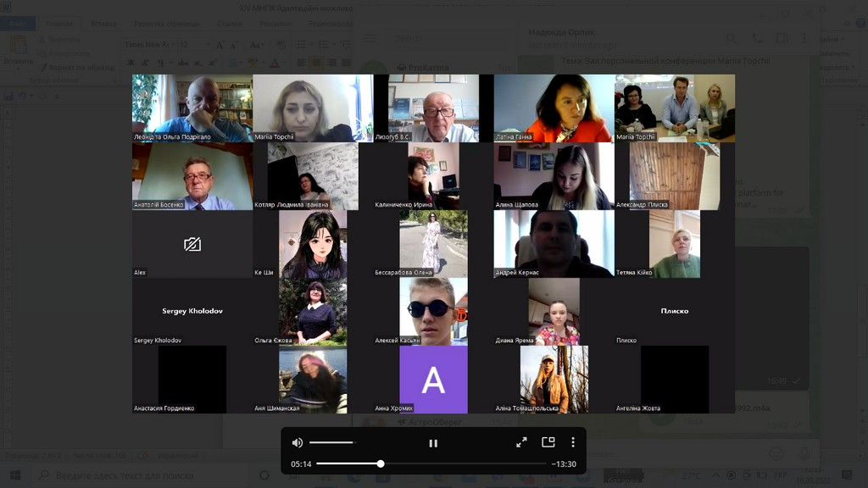
Task: Click the volume level slider
Action: [x=331, y=442]
